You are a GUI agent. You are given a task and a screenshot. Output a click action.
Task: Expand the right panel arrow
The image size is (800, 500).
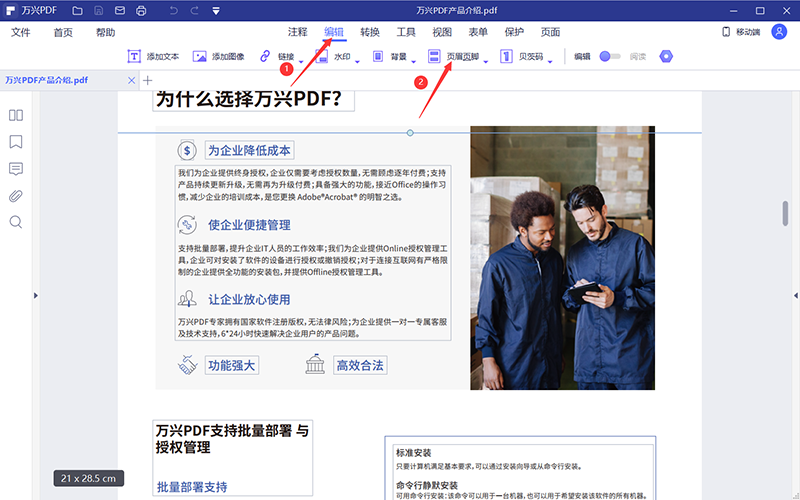click(796, 295)
